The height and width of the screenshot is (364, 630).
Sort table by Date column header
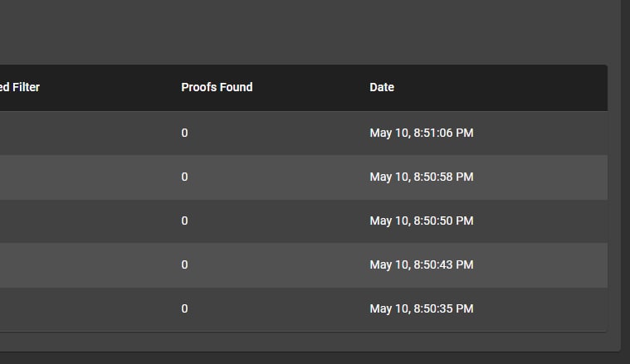[382, 87]
